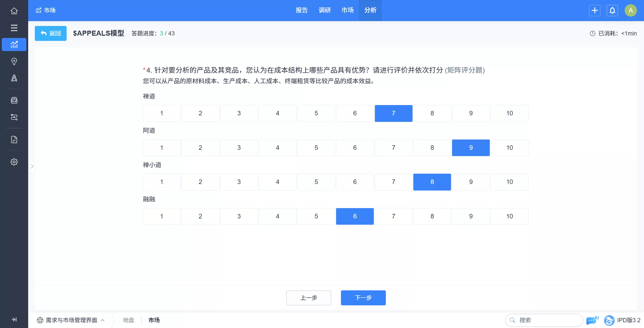This screenshot has height=328, width=644.
Task: Toggle the hamburger menu icon
Action: (14, 28)
